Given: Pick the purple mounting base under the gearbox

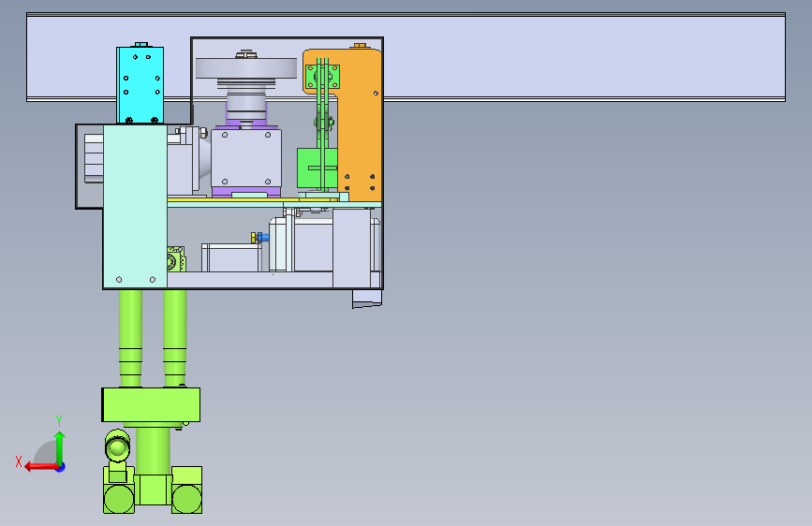Looking at the screenshot, I should pos(246,192).
